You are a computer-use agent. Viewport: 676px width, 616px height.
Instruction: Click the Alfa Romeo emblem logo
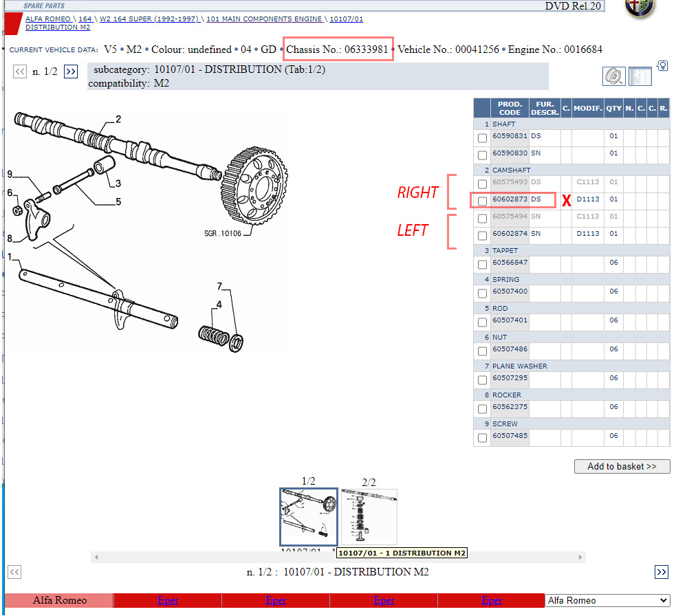pos(640,8)
